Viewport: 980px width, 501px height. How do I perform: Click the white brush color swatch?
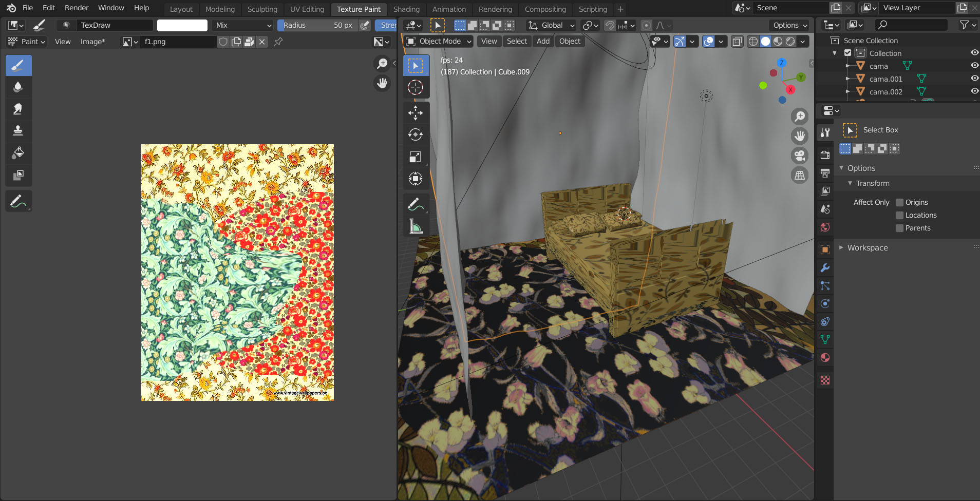pyautogui.click(x=182, y=25)
